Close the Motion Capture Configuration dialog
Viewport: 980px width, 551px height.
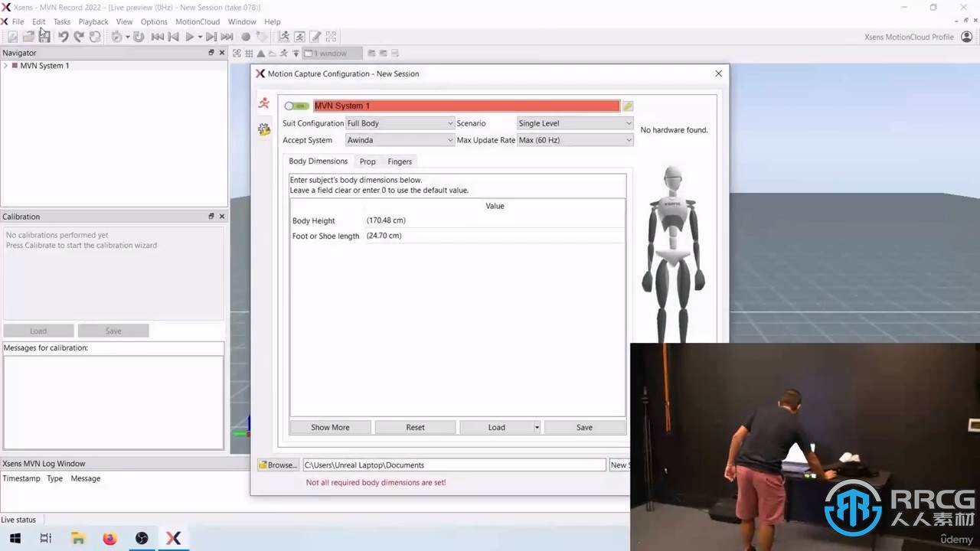click(718, 73)
